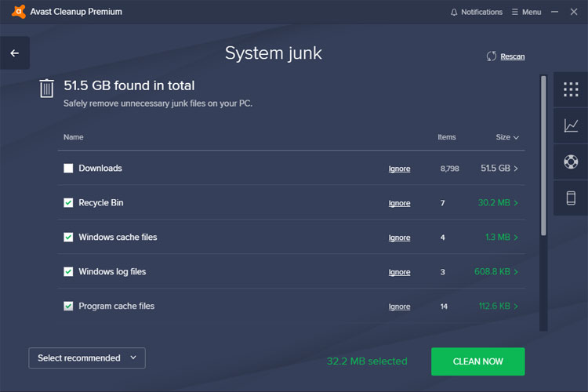Click the 8,798 items count

click(x=450, y=169)
